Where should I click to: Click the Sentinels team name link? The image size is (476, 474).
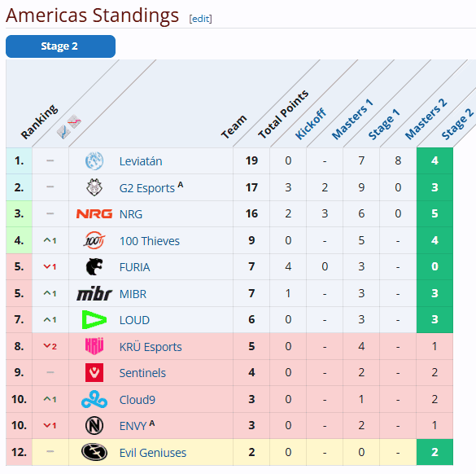point(142,373)
